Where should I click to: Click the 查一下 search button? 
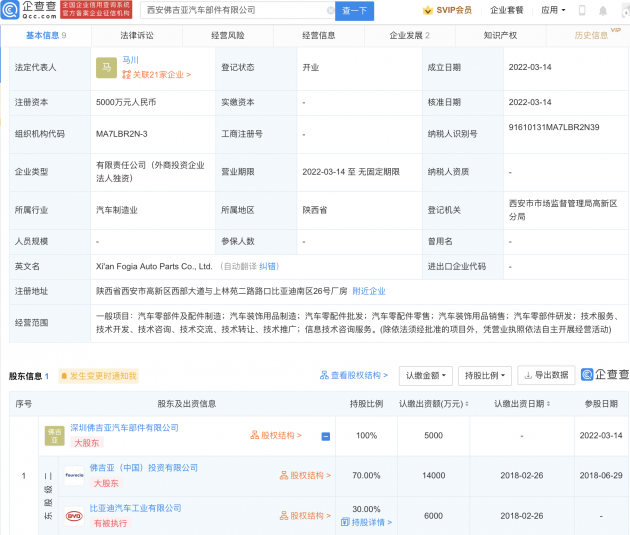[x=354, y=11]
